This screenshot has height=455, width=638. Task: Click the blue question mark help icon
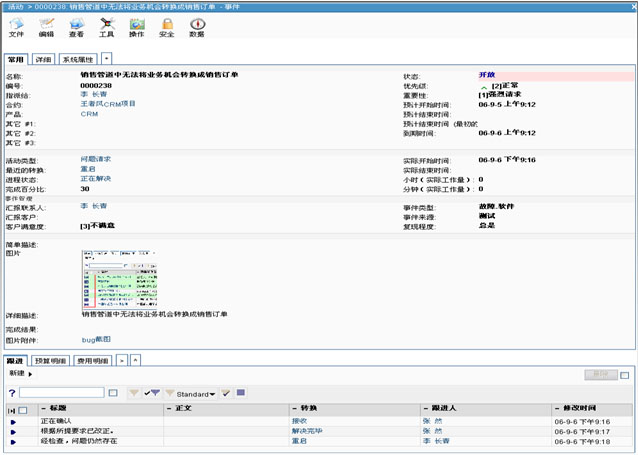pos(12,393)
